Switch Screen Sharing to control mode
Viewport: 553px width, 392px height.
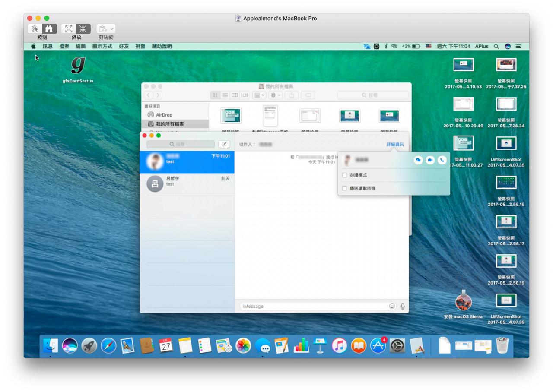(35, 29)
